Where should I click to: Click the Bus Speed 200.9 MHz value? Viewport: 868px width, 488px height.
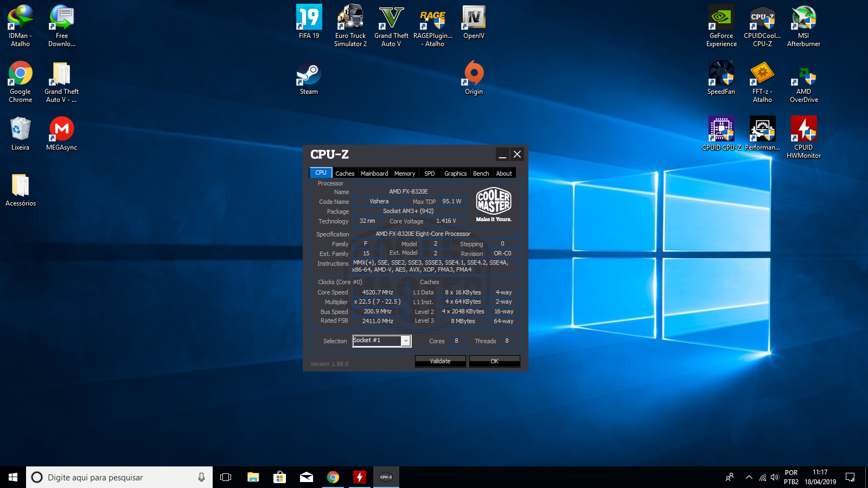pyautogui.click(x=378, y=312)
